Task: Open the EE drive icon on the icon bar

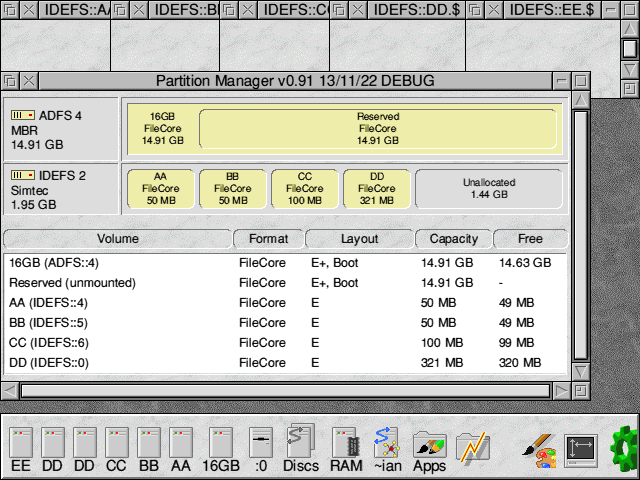Action: (21, 449)
